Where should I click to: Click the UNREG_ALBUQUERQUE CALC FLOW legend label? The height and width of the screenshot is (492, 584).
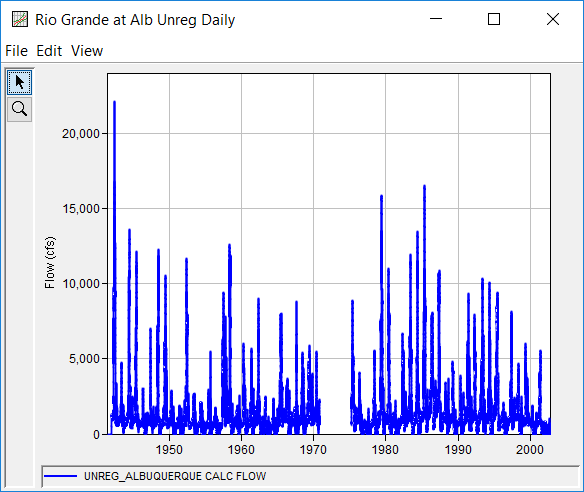pyautogui.click(x=175, y=476)
